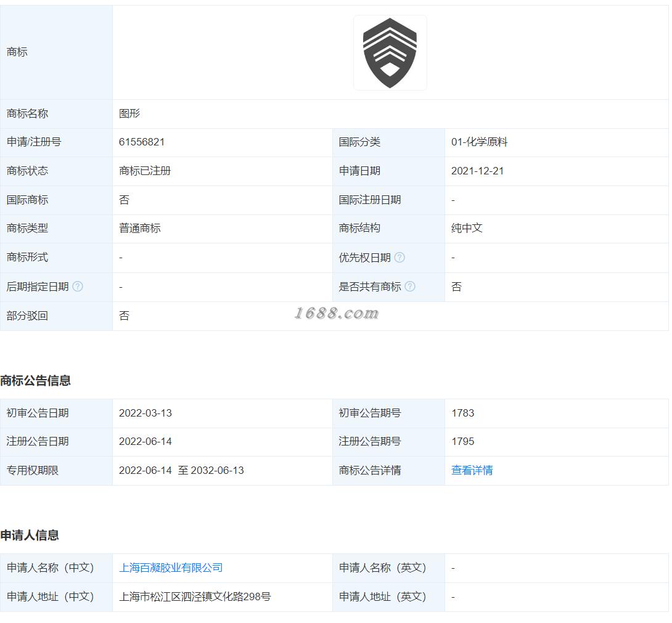
Task: Select exclusive rights period 2022-06-14 至 2032-06-13
Action: pos(181,470)
